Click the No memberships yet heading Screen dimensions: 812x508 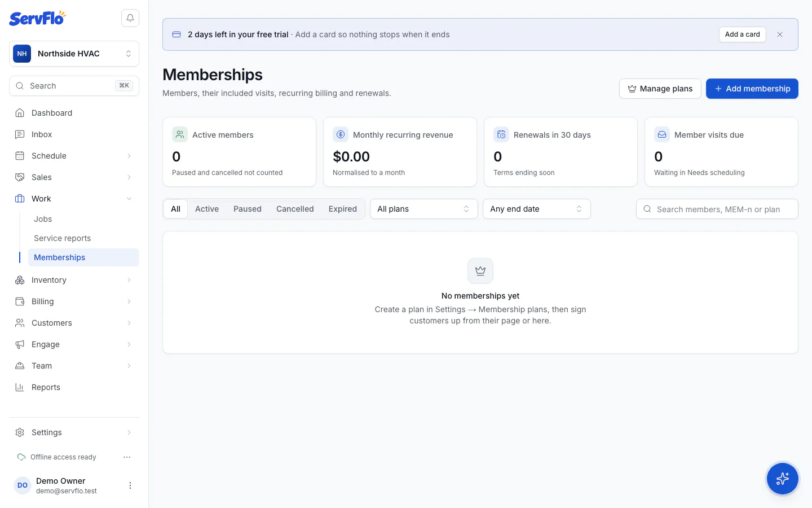pyautogui.click(x=480, y=296)
